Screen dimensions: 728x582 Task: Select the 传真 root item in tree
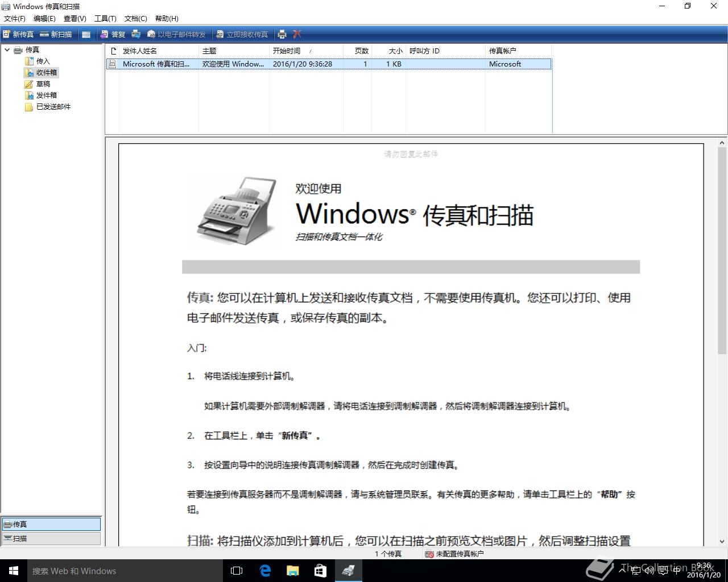point(32,50)
